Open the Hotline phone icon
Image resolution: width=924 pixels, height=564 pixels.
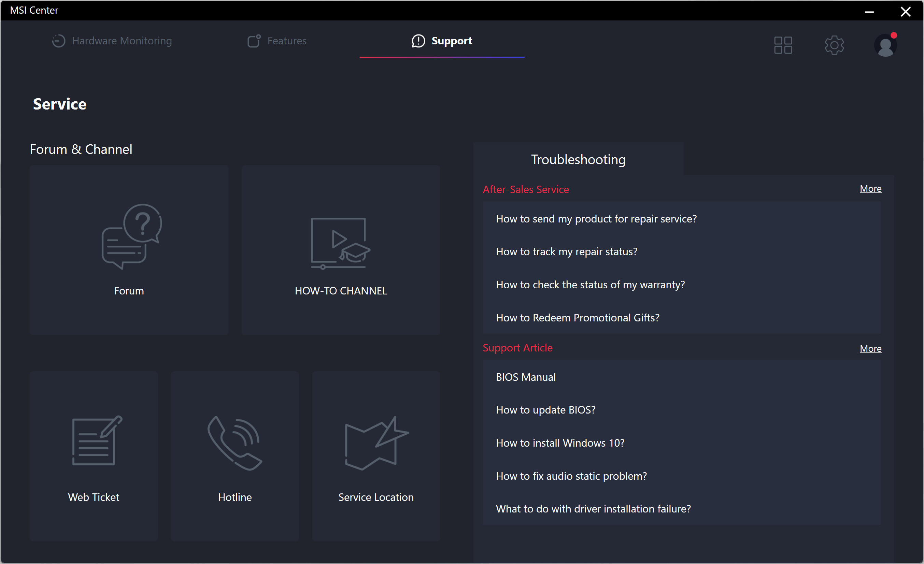tap(235, 443)
